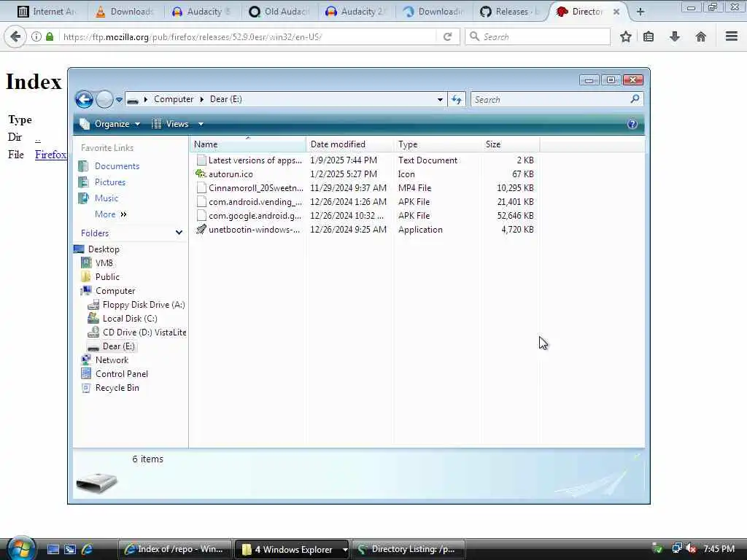
Task: Click the Firefox URL address field
Action: click(248, 36)
